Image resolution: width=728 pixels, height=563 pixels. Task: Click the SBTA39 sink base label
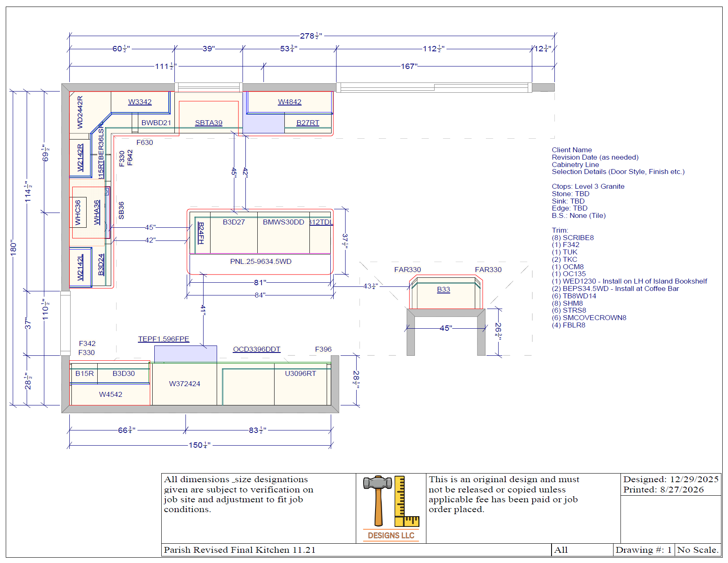(208, 123)
